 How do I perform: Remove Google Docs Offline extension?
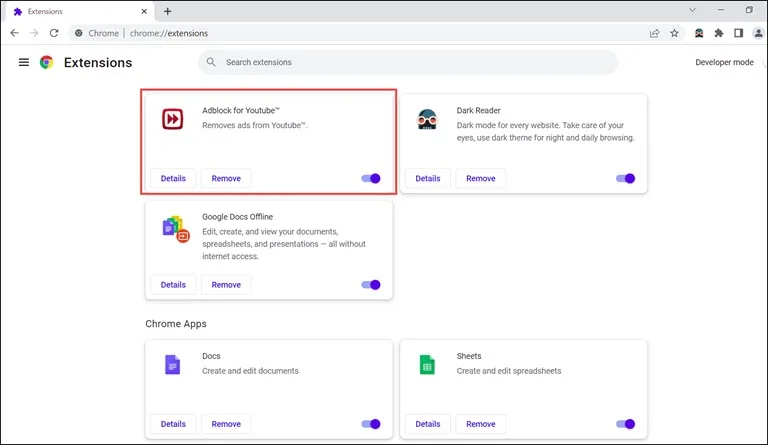point(226,284)
